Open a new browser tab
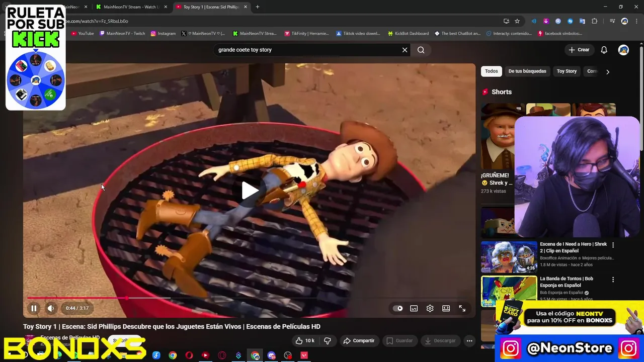 pos(258,7)
